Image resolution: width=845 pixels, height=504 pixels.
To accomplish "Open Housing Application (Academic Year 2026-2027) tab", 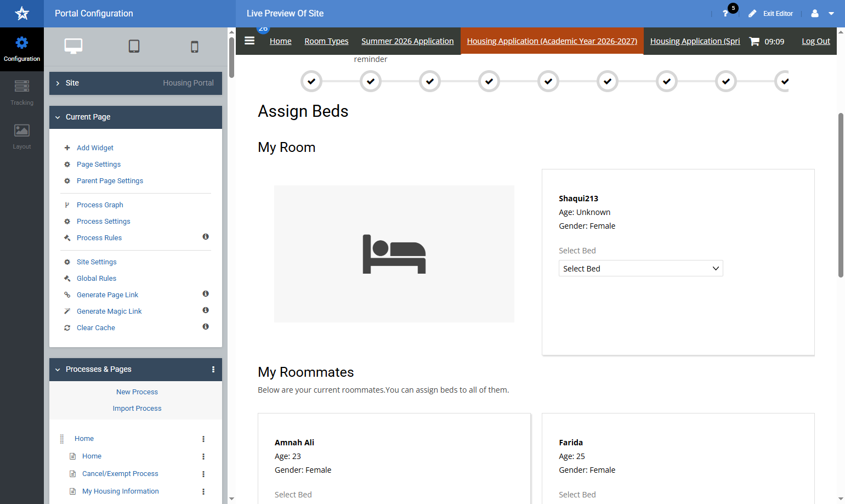I will coord(552,41).
